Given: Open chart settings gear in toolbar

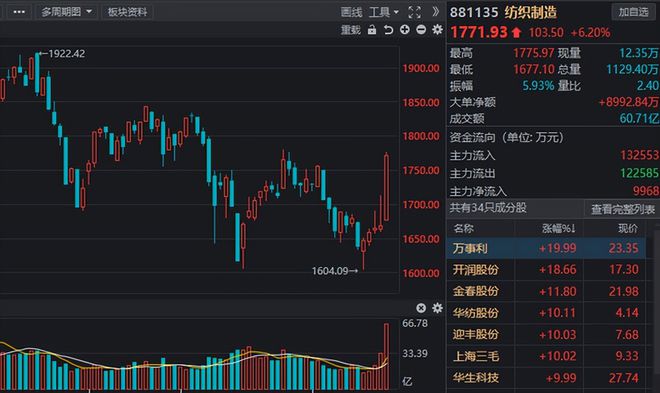Looking at the screenshot, I should (437, 29).
